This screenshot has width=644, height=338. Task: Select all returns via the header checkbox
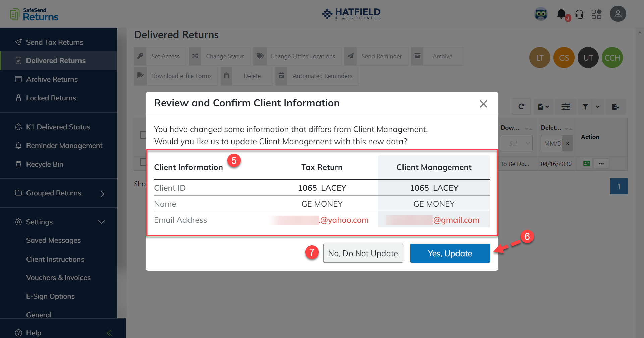144,135
